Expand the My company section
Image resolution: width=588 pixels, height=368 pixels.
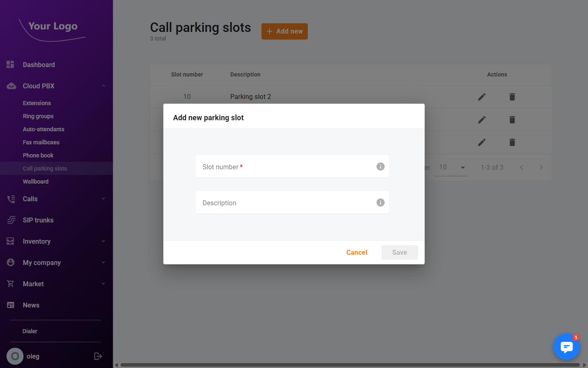pos(103,263)
